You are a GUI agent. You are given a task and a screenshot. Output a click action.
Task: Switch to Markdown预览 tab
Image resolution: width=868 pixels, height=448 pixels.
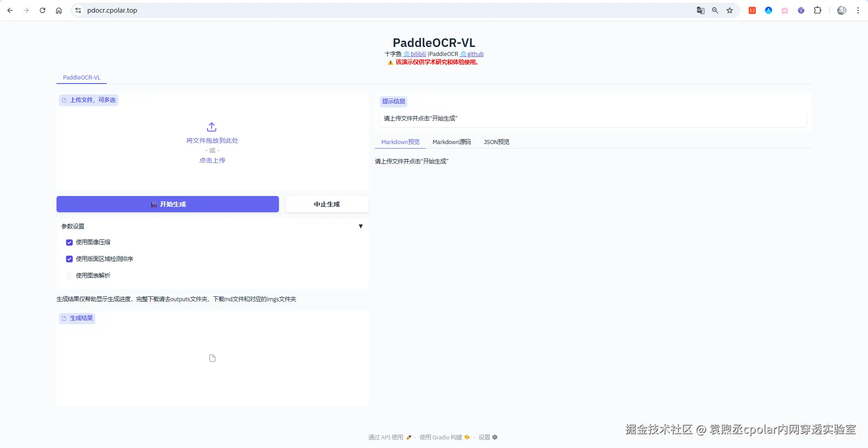pos(401,142)
